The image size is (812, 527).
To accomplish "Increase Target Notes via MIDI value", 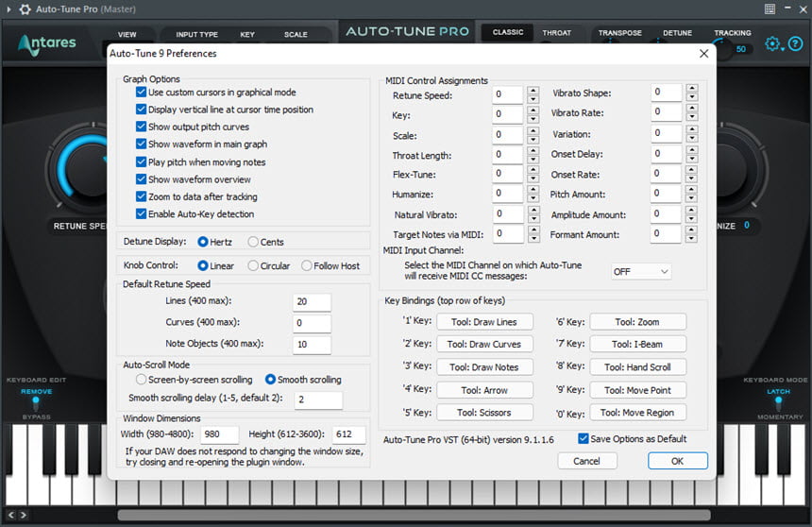I will tap(533, 229).
